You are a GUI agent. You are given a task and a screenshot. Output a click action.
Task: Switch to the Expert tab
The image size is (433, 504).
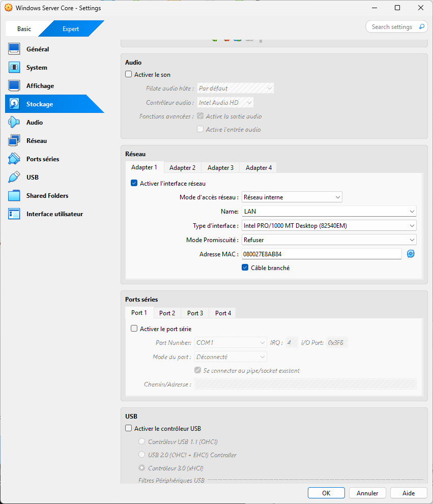(71, 28)
